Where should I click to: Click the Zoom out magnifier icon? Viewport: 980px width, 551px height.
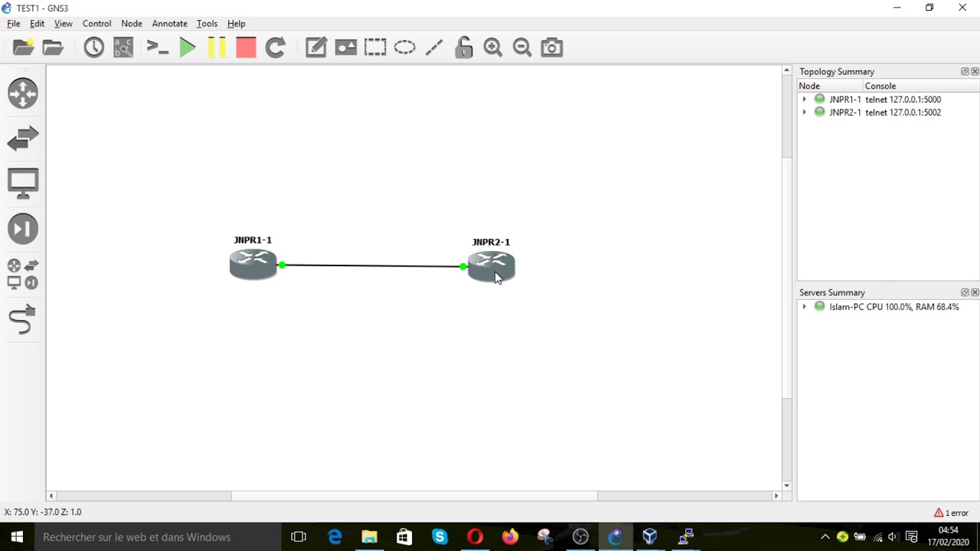pos(522,47)
